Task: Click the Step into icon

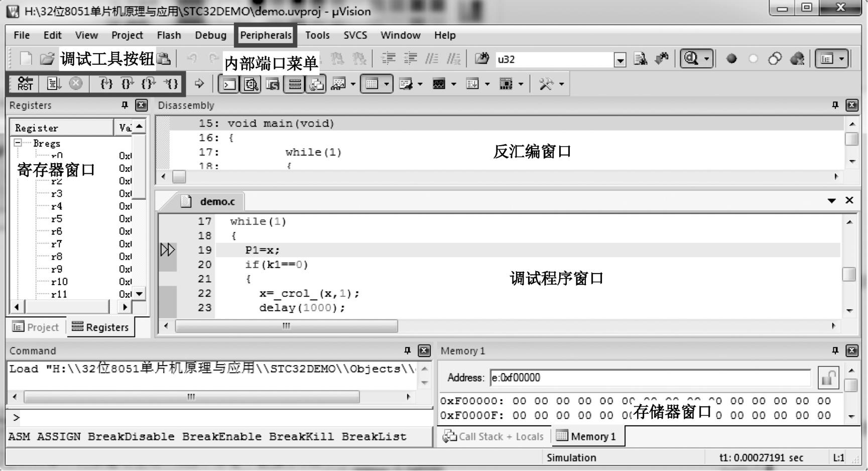Action: pyautogui.click(x=106, y=84)
